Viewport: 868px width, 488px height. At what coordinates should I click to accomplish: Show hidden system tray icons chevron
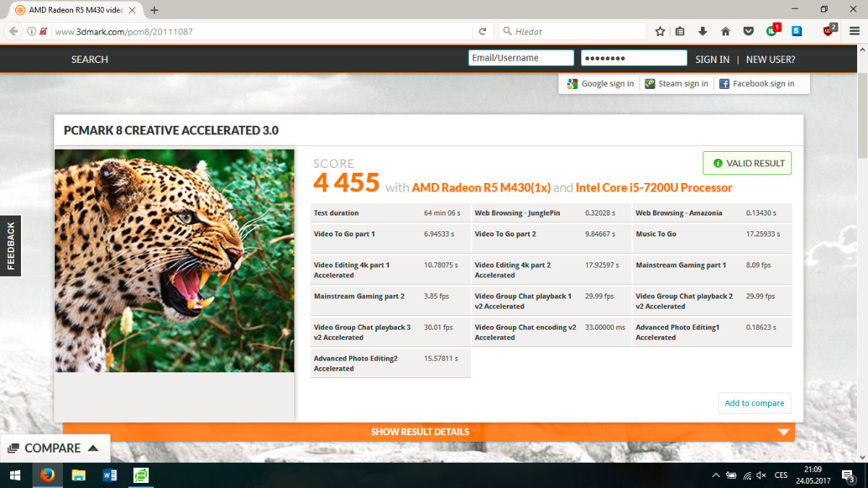[715, 475]
